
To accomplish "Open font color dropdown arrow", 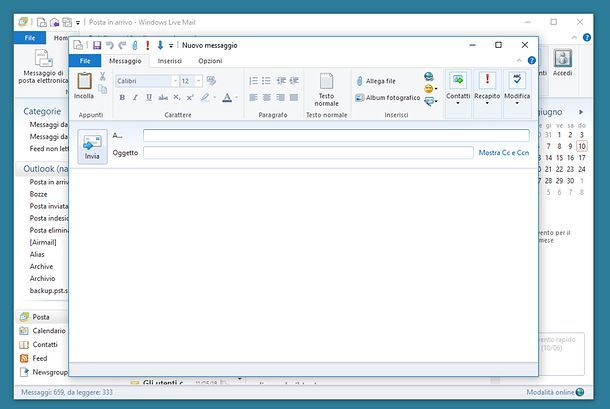I will coord(237,97).
